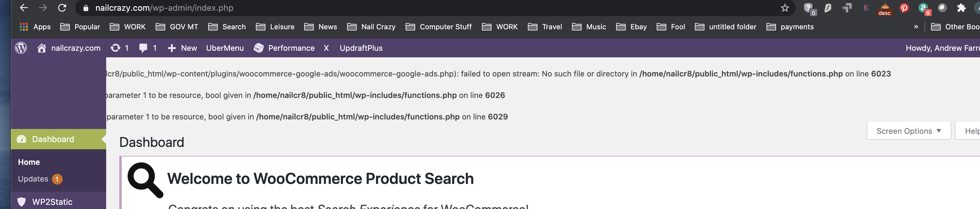Expand the Screen Options dropdown
980x209 pixels.
[x=908, y=130]
